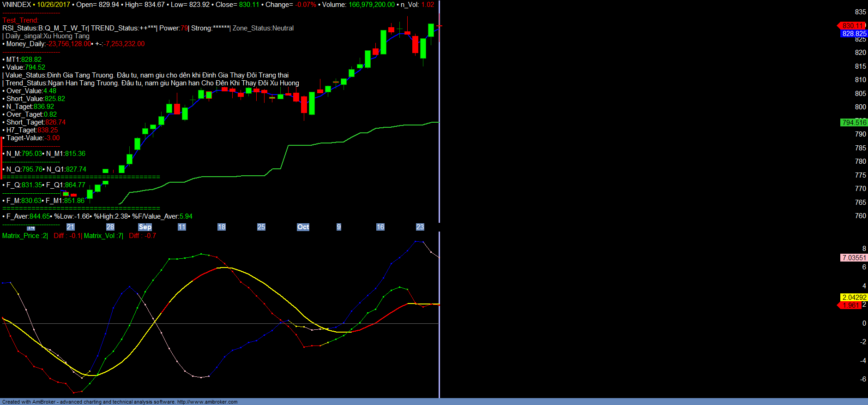Click the VNINDEX symbol title

[x=17, y=5]
